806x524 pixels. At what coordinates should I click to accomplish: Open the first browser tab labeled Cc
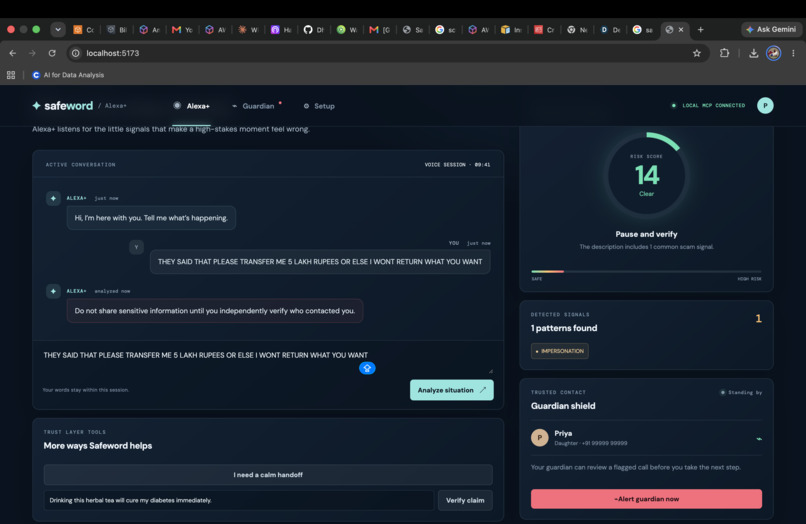83,30
